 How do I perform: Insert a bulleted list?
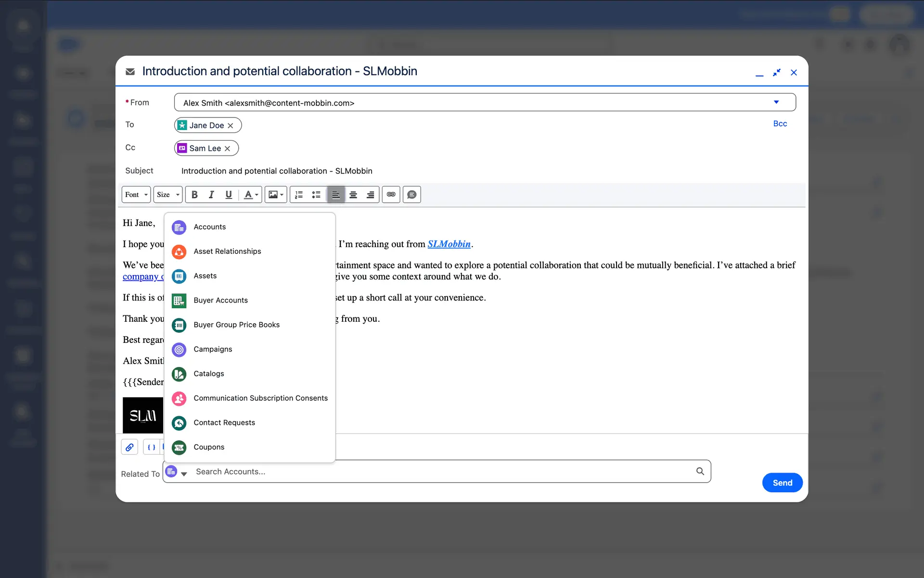click(316, 195)
